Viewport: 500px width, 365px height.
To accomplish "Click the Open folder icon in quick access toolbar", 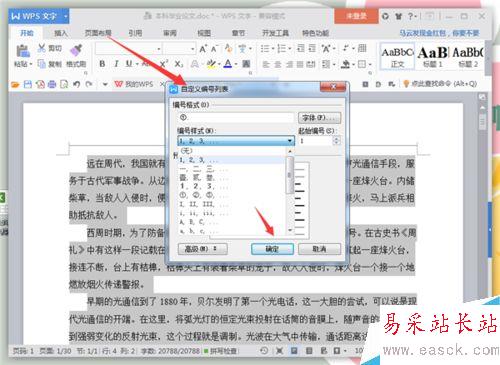I will [15, 84].
